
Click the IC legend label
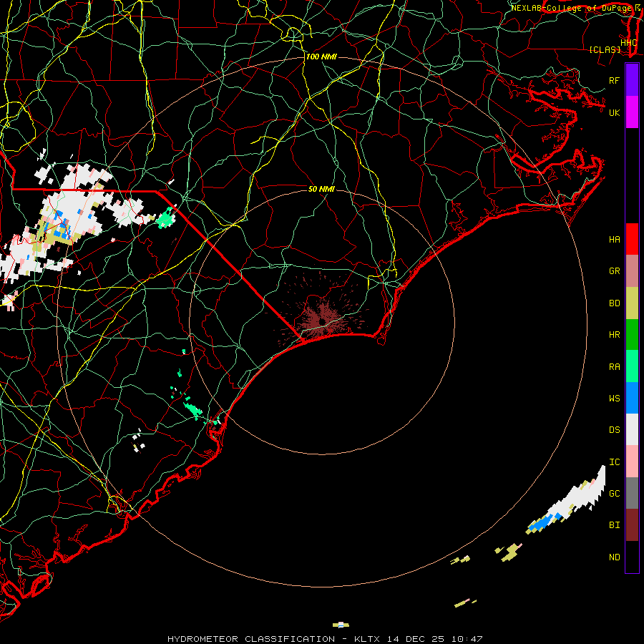(x=614, y=462)
